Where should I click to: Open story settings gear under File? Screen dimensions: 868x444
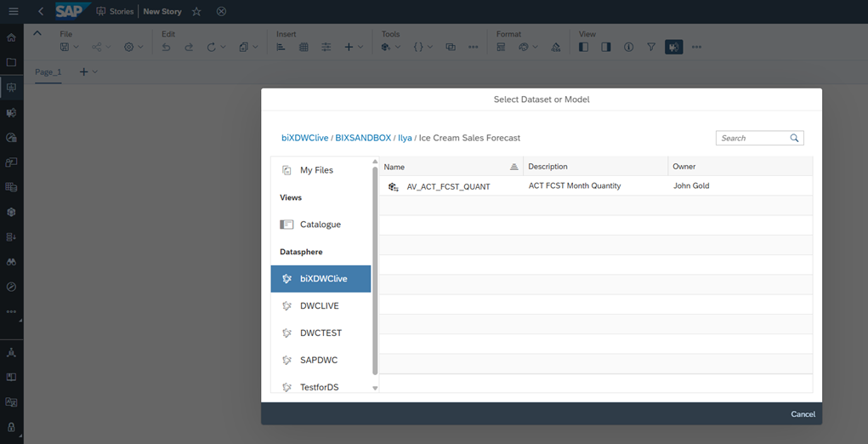pyautogui.click(x=129, y=47)
